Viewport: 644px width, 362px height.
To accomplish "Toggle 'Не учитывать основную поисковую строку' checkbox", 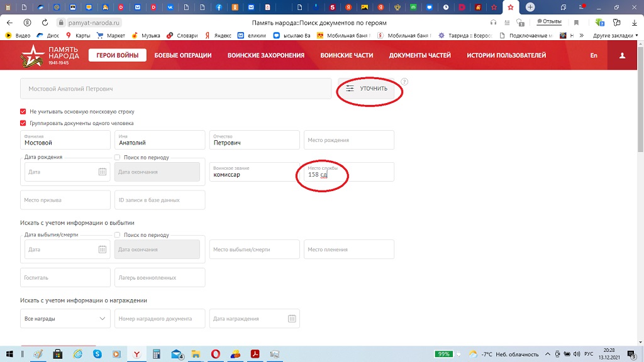I will click(23, 111).
